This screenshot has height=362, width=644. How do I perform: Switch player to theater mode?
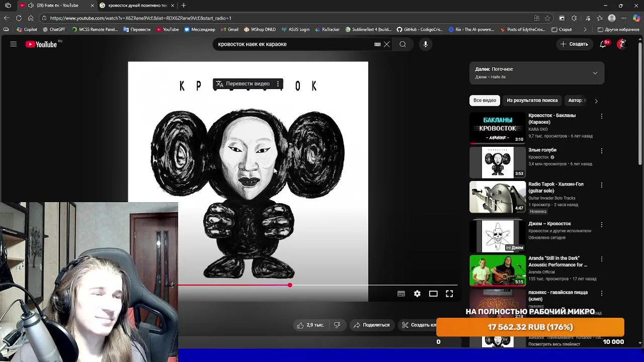(433, 294)
